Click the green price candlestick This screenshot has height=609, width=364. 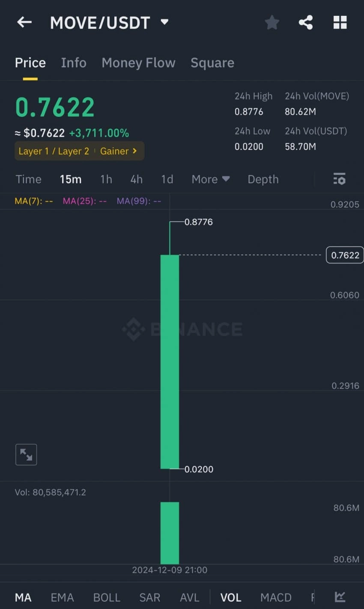[x=170, y=362]
